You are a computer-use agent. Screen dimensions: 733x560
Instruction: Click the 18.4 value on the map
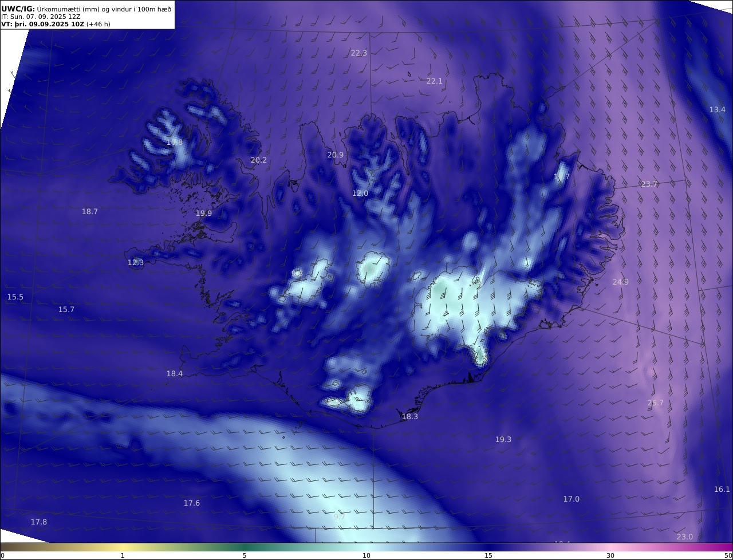coord(175,374)
